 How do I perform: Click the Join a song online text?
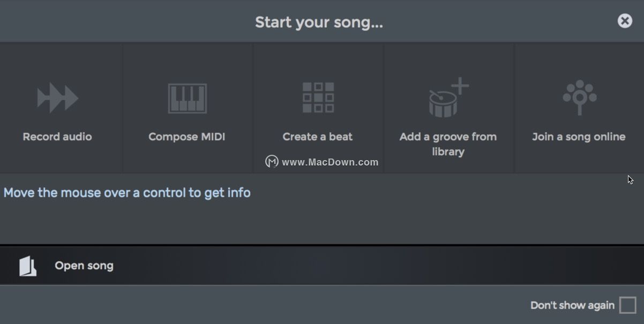point(579,137)
